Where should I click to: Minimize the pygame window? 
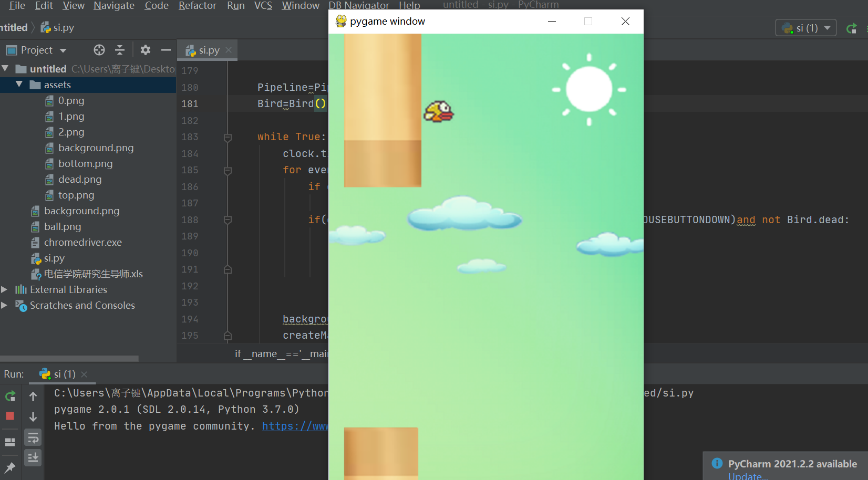pyautogui.click(x=552, y=21)
